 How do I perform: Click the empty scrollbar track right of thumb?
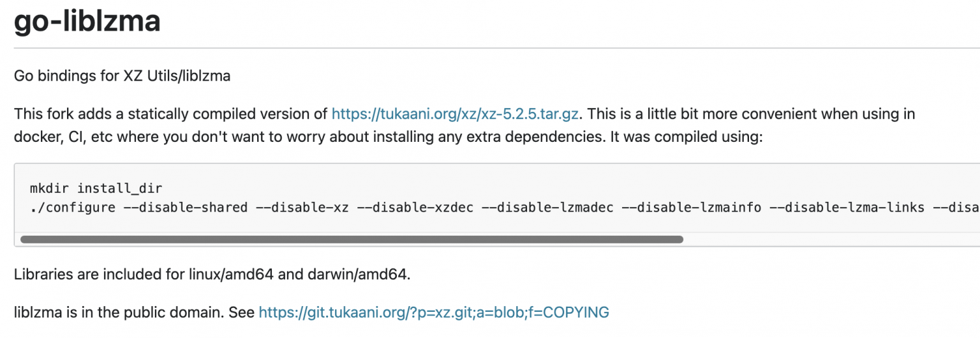tap(829, 240)
